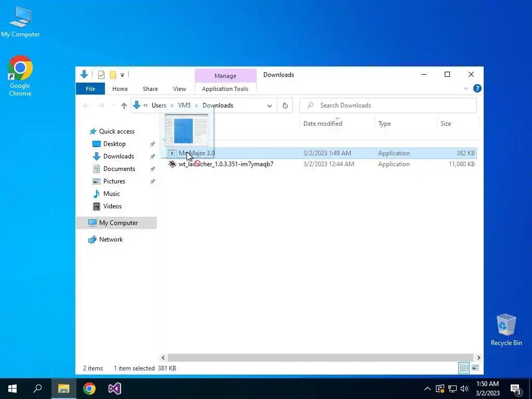Unpin Documents using its pin icon
Viewport: 532px width, 399px height.
tap(152, 169)
